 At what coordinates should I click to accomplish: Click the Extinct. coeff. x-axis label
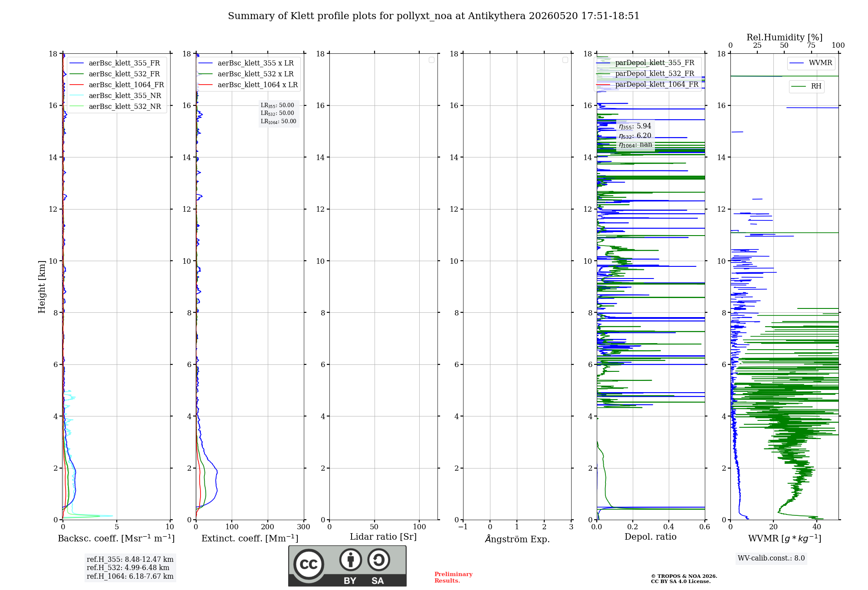click(250, 538)
